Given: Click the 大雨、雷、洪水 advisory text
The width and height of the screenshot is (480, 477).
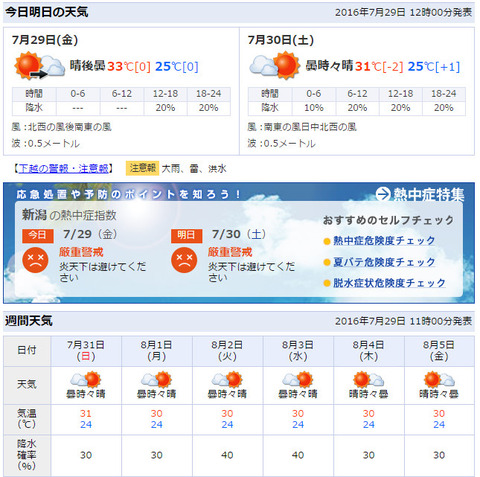Looking at the screenshot, I should (x=194, y=169).
